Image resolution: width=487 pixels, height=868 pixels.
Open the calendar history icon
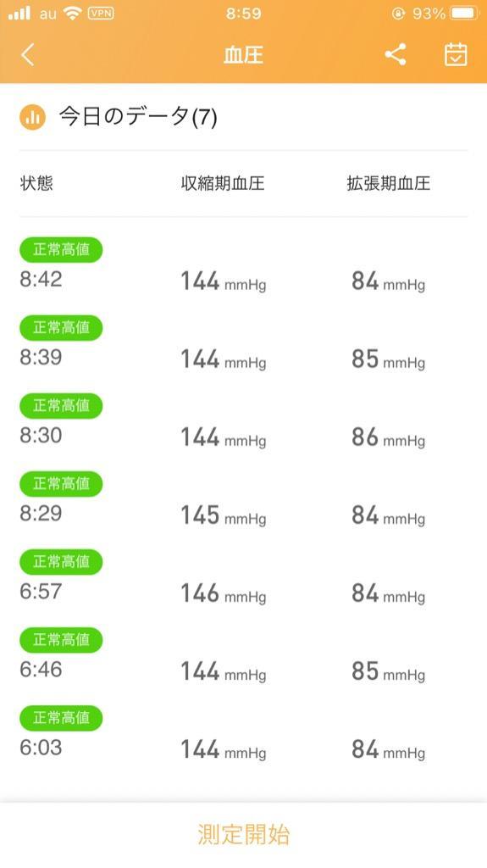(x=456, y=55)
